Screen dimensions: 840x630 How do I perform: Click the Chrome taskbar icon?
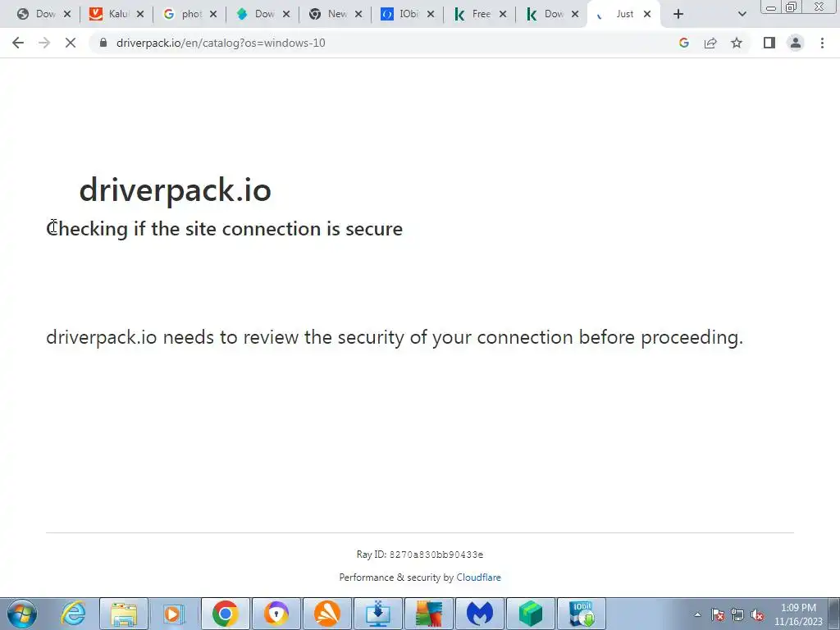point(226,614)
